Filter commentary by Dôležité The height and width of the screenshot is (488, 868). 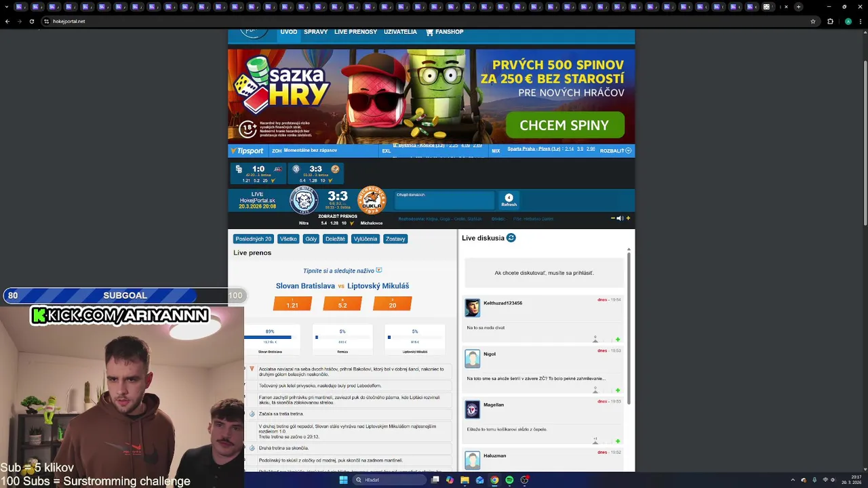(335, 239)
